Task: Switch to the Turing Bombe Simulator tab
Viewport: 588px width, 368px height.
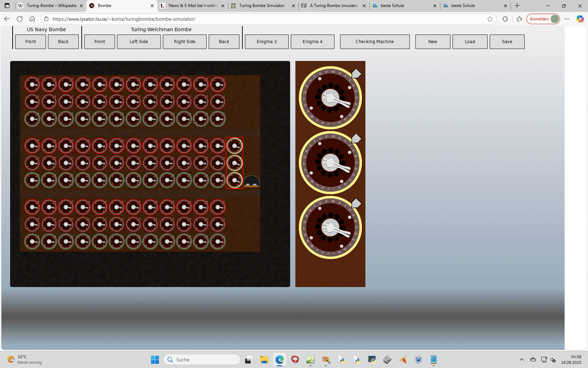Action: (x=262, y=6)
